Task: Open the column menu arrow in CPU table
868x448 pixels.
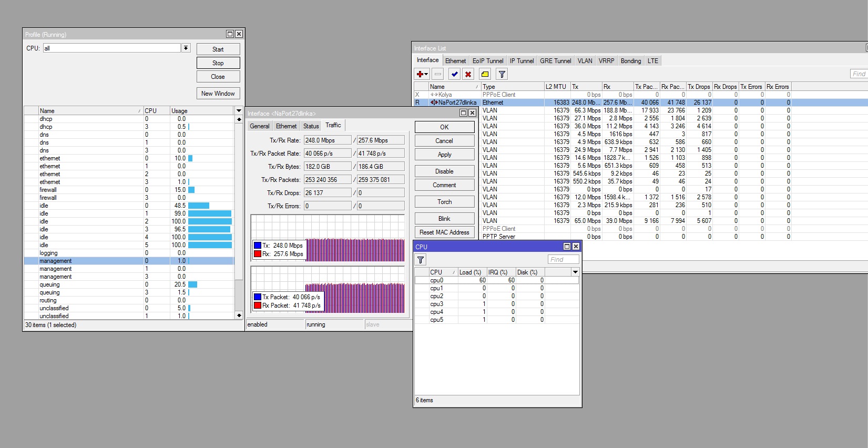Action: [575, 272]
